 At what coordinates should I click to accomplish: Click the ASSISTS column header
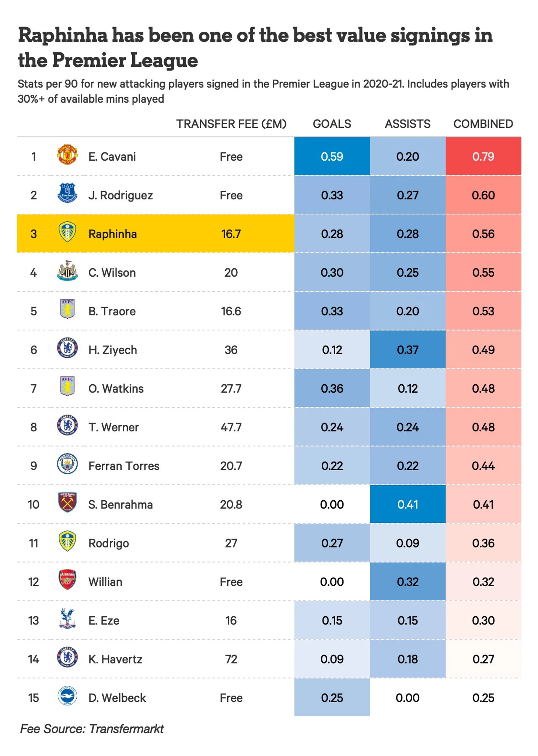[408, 124]
